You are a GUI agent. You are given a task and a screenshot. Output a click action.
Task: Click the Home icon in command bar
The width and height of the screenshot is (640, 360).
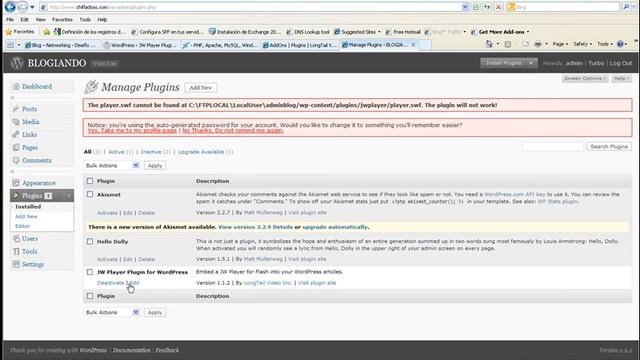coord(489,44)
